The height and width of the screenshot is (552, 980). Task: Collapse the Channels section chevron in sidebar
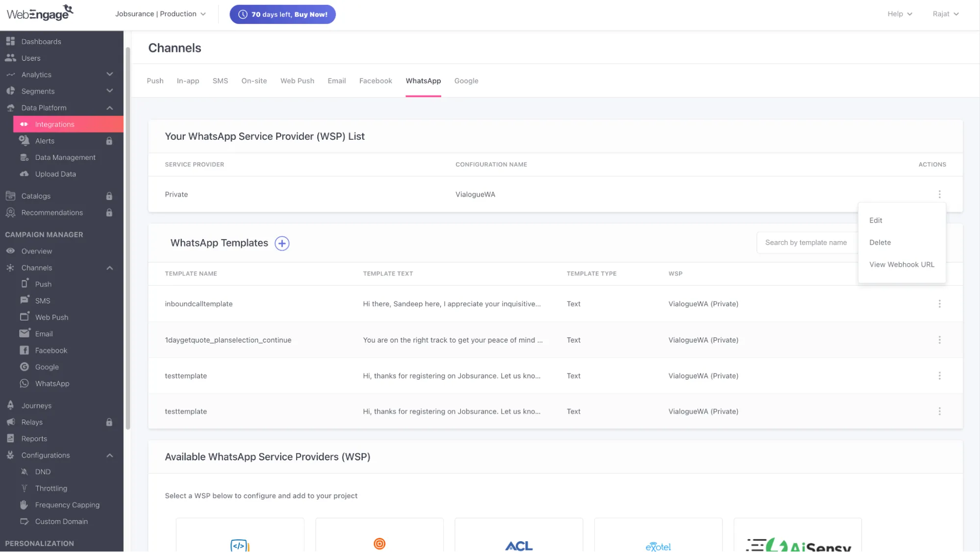click(110, 268)
